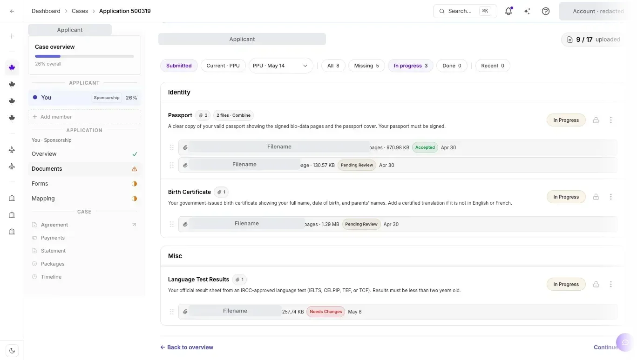Go to the Dashboard breadcrumb
This screenshot has width=644, height=360.
pos(46,11)
